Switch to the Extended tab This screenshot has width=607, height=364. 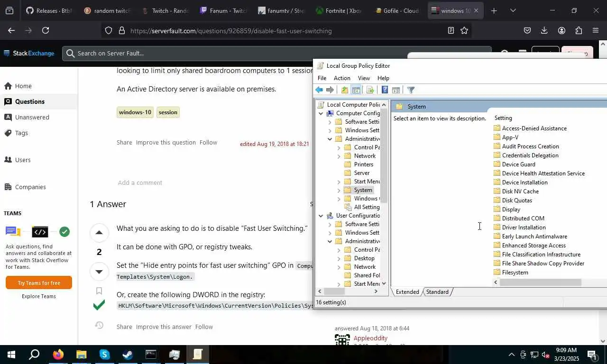[407, 292]
